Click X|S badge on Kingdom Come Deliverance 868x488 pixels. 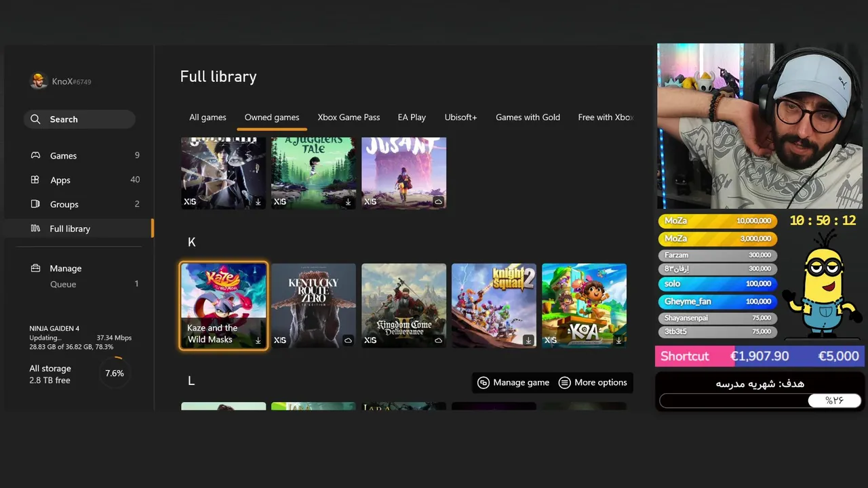pos(370,340)
